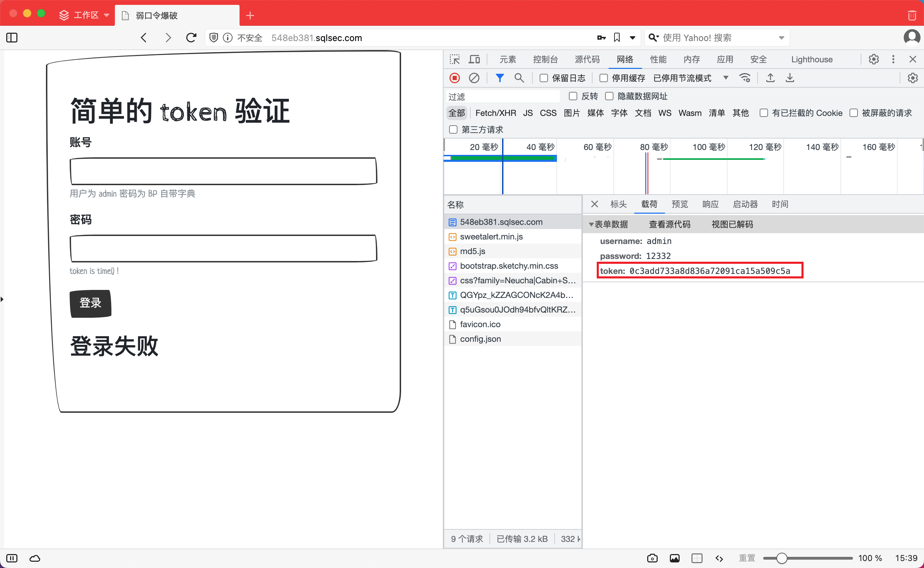The height and width of the screenshot is (568, 924).
Task: Export HAR file with download arrow
Action: pos(790,78)
